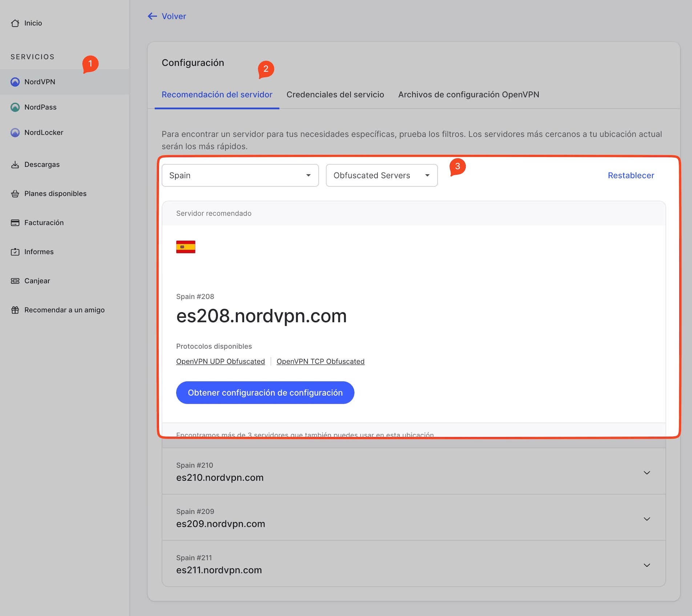The image size is (692, 616).
Task: Open Informes in the sidebar
Action: [39, 252]
